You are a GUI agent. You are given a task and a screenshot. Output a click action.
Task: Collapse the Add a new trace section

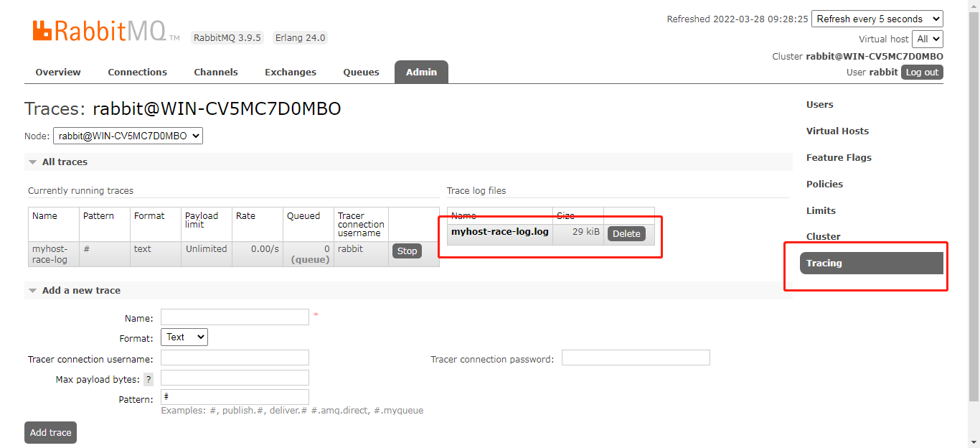pyautogui.click(x=32, y=290)
